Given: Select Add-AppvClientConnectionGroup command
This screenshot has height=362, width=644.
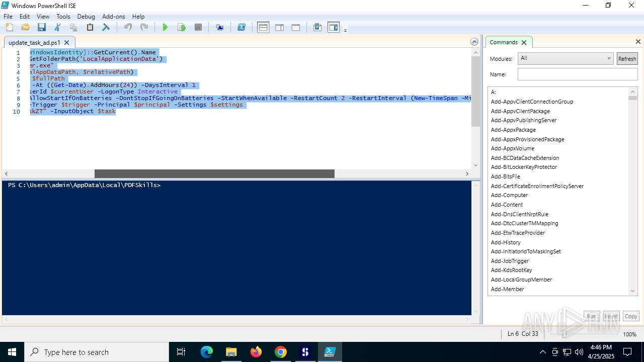Looking at the screenshot, I should tap(532, 102).
